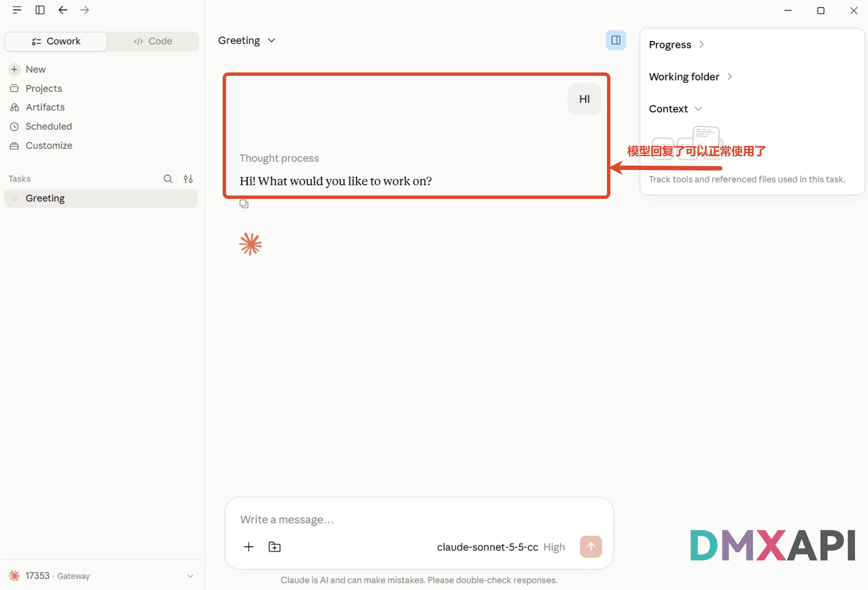Go forward with the right arrow

click(x=85, y=10)
